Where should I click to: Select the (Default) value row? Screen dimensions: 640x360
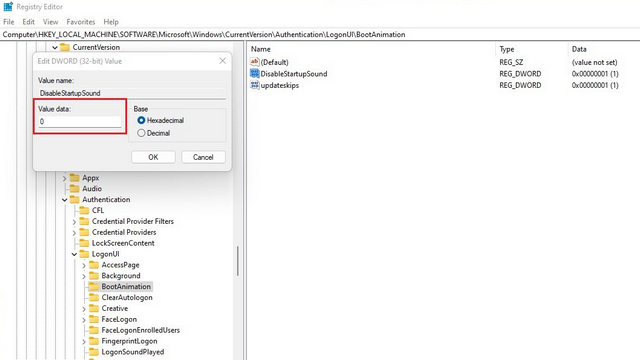[274, 62]
